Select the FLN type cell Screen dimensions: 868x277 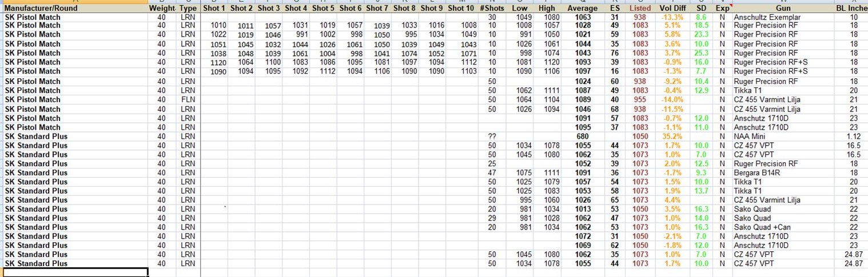click(188, 99)
